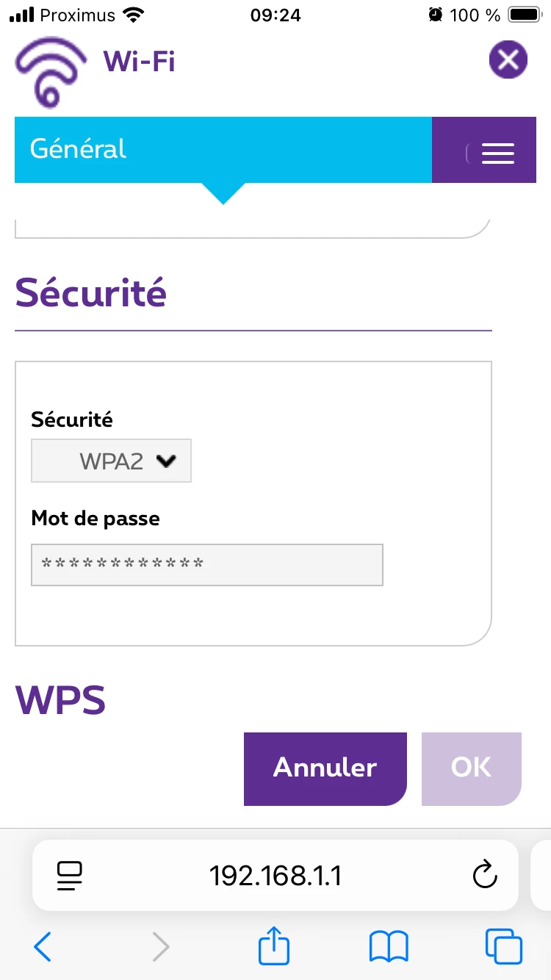Open the Sécurité WPA2 dropdown
This screenshot has height=980, width=551.
click(112, 461)
